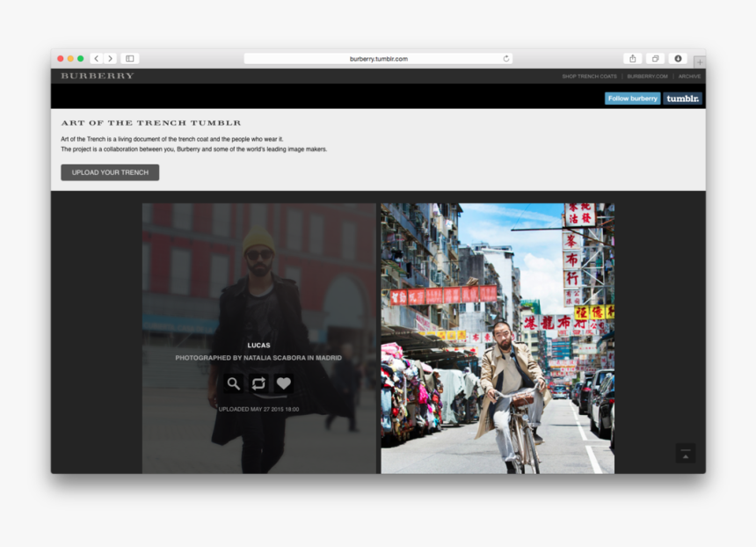
Task: Reblog the Lucas post with the arrows icon
Action: tap(258, 383)
